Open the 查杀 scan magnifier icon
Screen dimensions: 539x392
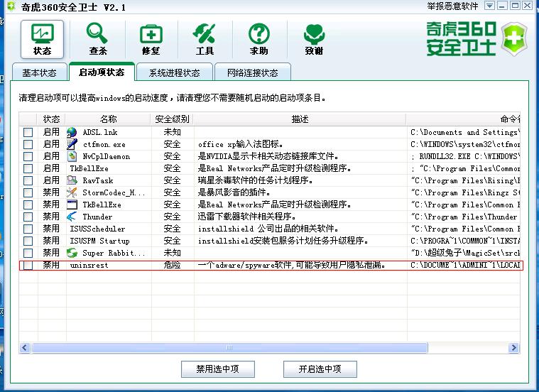97,39
